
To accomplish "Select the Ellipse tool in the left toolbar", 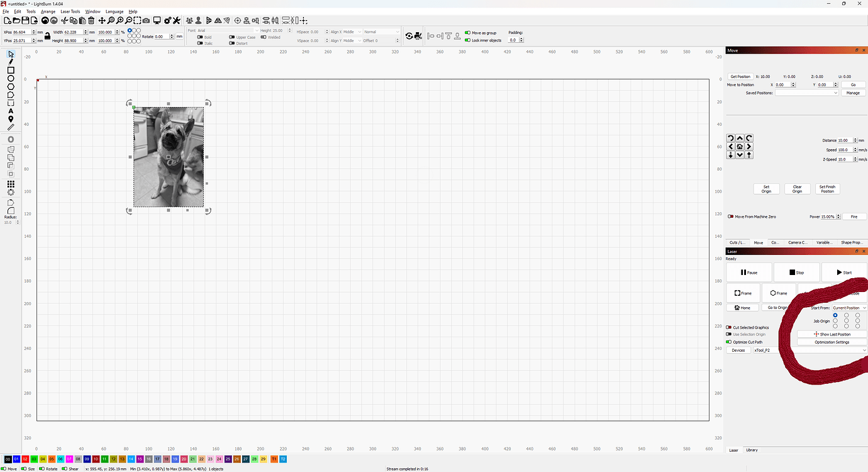I will point(10,78).
